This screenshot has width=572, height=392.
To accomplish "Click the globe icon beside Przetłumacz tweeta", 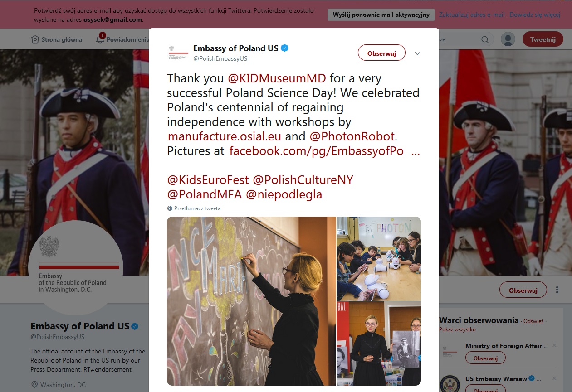I will coord(170,208).
